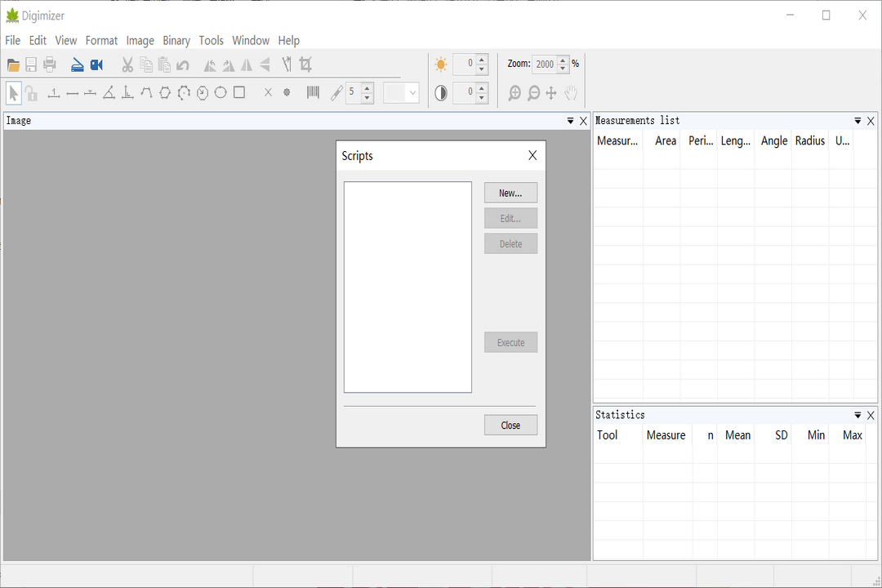The height and width of the screenshot is (588, 882).
Task: Click the video camera capture icon
Action: coord(96,65)
